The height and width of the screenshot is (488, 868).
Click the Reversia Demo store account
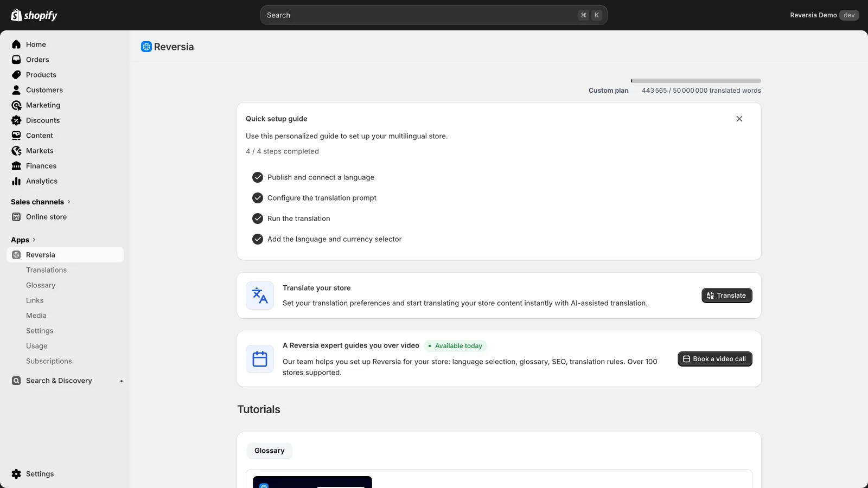click(x=813, y=15)
